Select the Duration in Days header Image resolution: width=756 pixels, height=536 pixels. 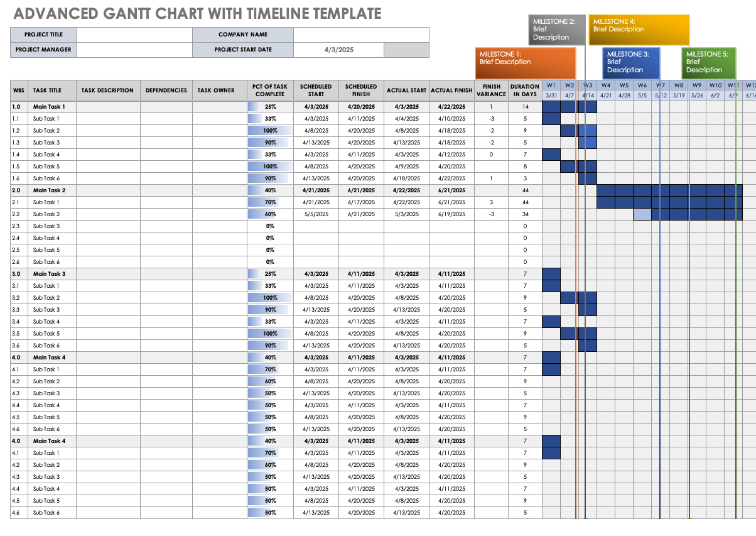click(x=524, y=90)
